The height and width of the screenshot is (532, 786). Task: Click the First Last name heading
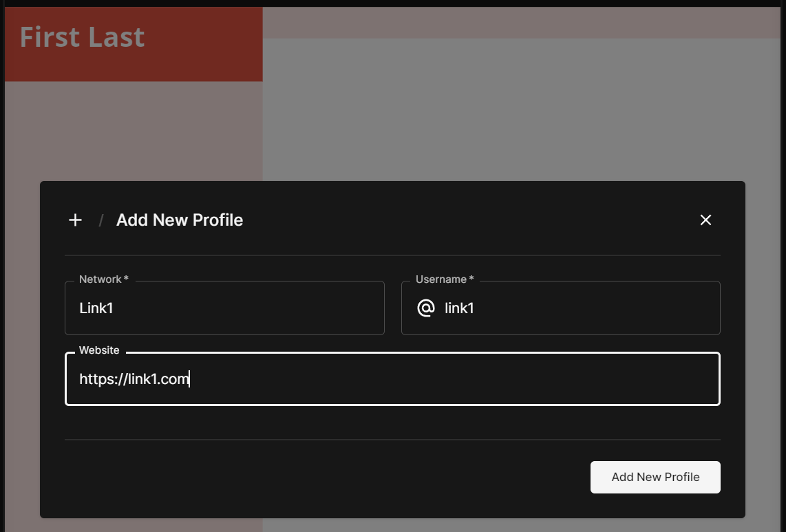[82, 36]
